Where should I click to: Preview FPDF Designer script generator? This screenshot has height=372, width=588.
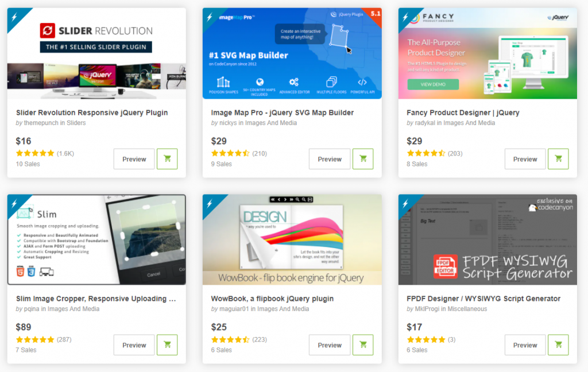(x=525, y=345)
